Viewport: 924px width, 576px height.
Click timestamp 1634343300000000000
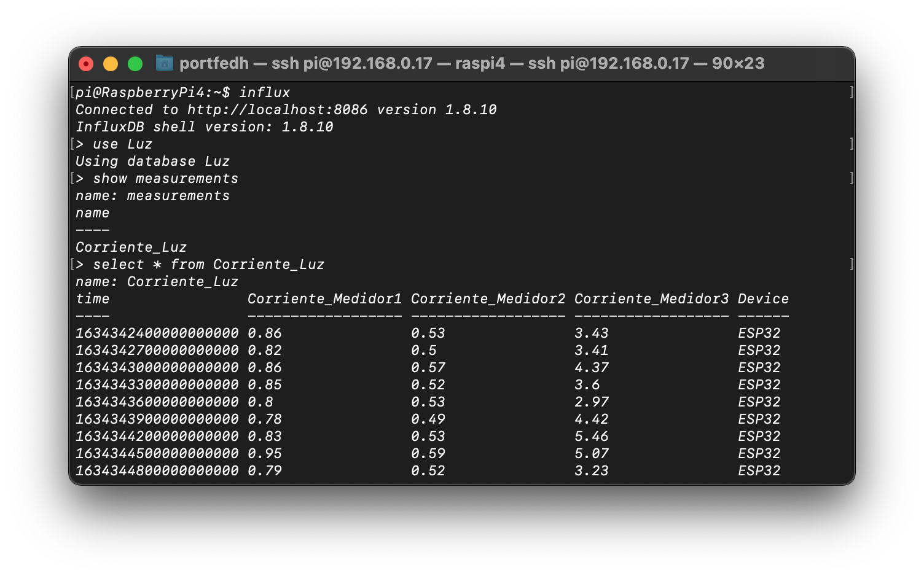[157, 384]
